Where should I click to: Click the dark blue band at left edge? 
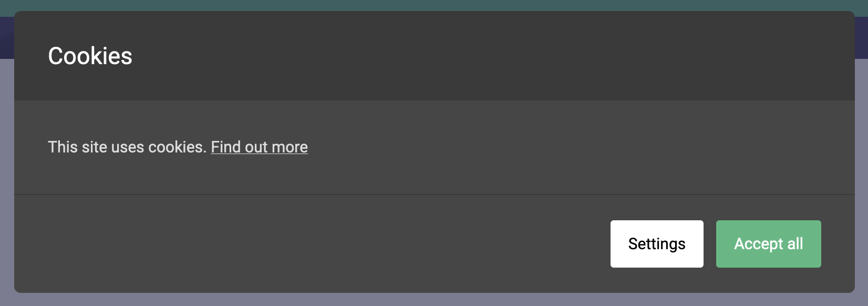(x=6, y=37)
